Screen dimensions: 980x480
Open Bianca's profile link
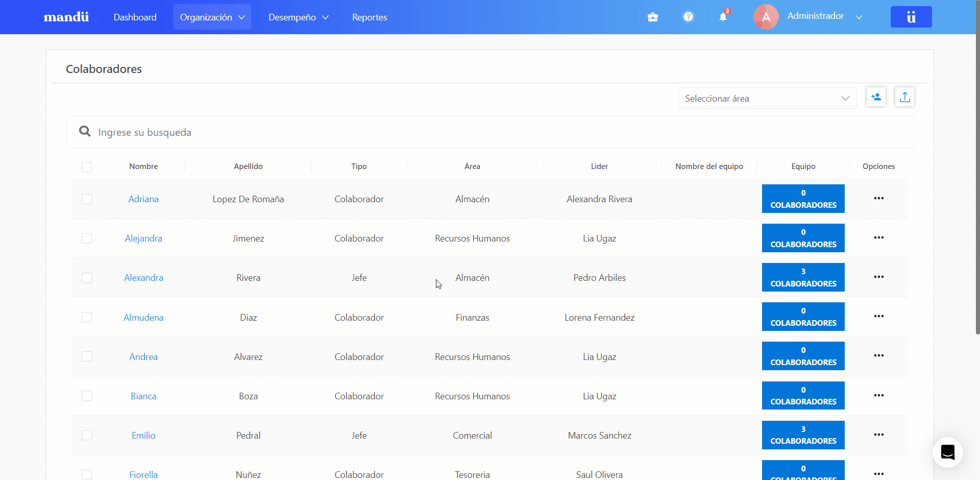click(143, 396)
